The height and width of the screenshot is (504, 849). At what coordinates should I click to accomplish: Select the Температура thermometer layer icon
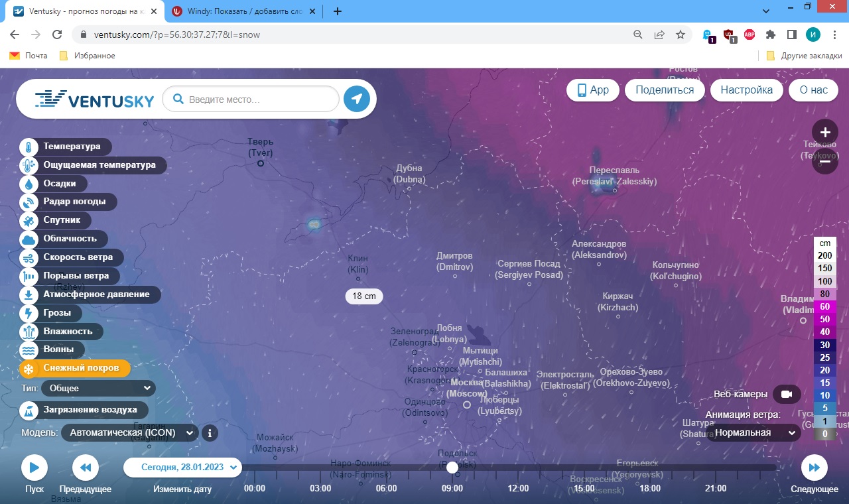pyautogui.click(x=29, y=147)
